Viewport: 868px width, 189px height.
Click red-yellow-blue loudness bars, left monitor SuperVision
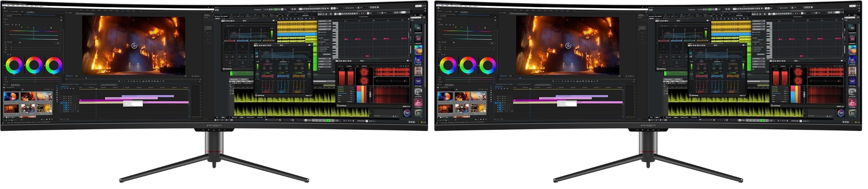click(x=361, y=94)
